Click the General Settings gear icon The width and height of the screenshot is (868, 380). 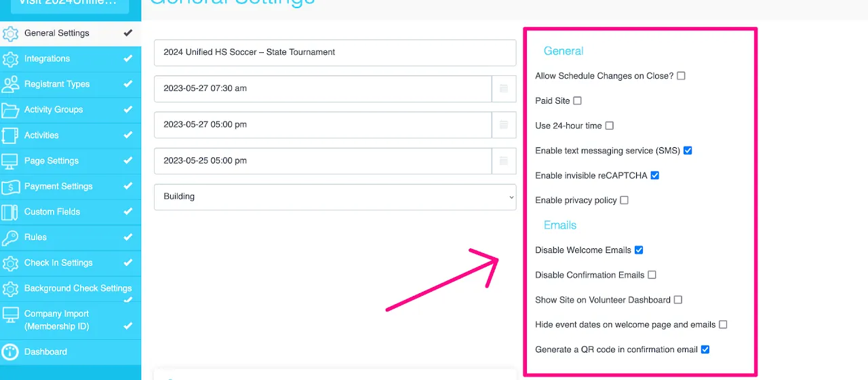point(10,33)
